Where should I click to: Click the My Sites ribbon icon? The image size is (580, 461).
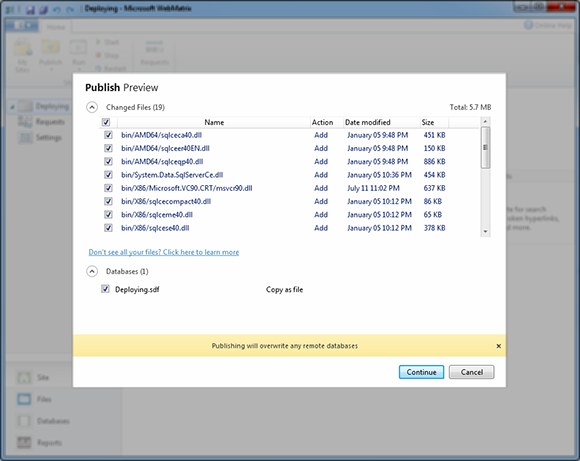23,48
